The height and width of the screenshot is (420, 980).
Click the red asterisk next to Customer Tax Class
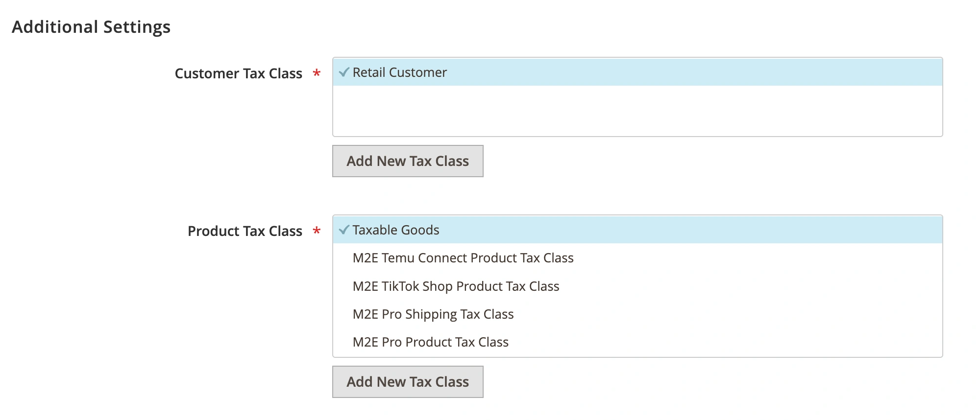pos(317,73)
